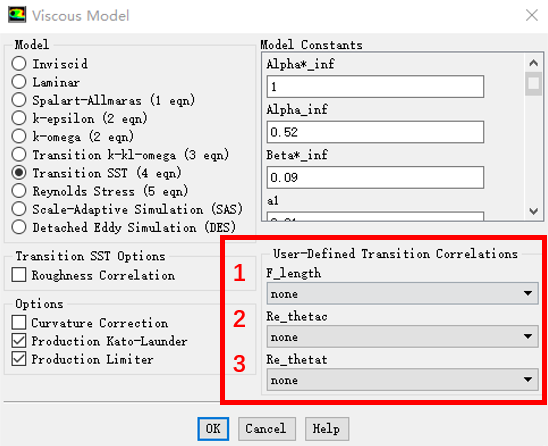Select Transition k-kl-omega (3 eqn)
Screen dimensions: 548x446
coord(19,154)
